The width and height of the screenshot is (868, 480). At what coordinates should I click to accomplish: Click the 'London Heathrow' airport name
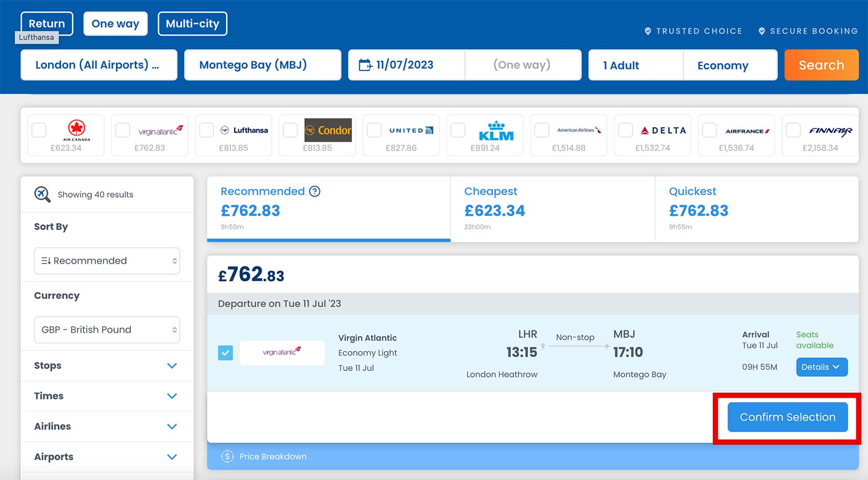tap(502, 374)
